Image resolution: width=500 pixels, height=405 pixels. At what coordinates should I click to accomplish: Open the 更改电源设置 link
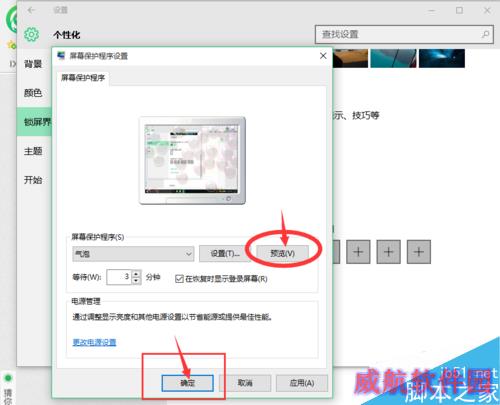click(x=94, y=342)
